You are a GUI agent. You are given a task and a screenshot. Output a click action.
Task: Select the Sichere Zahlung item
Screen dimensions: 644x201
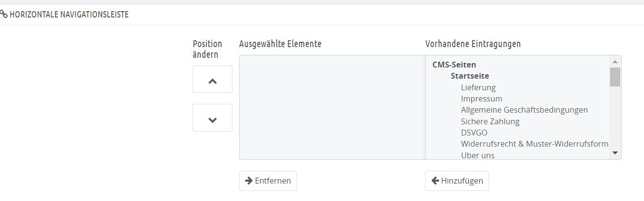490,121
